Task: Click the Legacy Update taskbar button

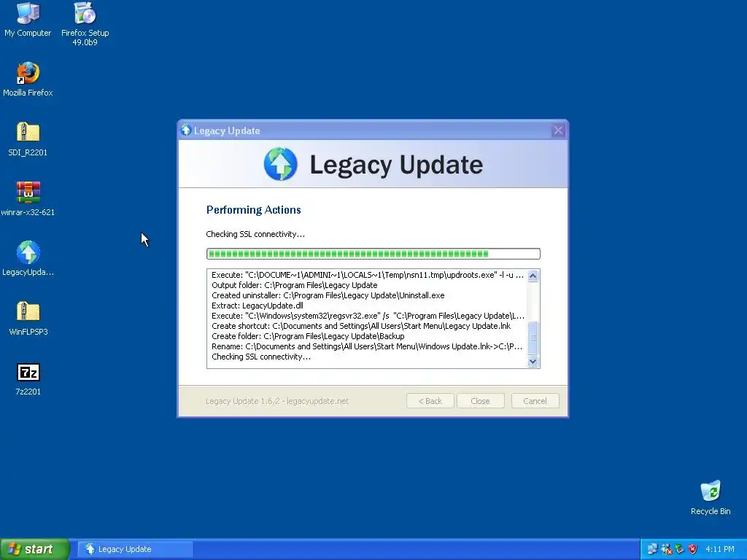Action: click(x=135, y=549)
